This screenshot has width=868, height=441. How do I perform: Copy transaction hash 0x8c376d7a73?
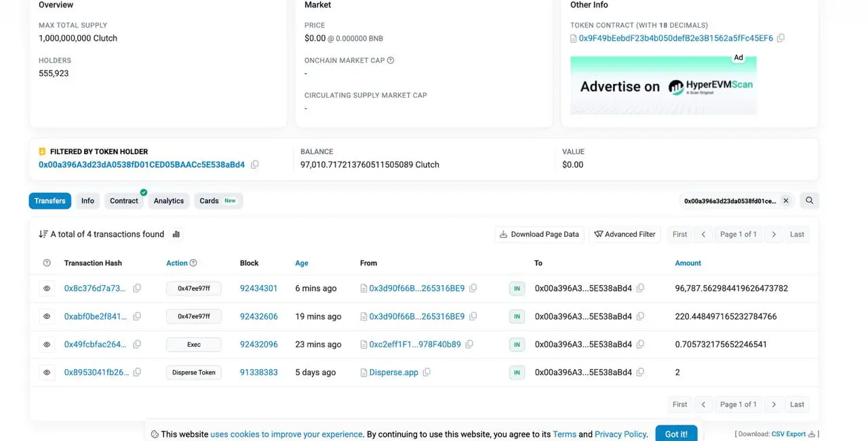pyautogui.click(x=137, y=288)
